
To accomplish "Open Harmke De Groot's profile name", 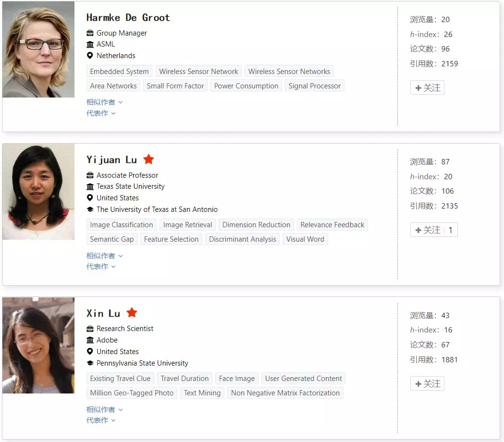I will pyautogui.click(x=128, y=17).
